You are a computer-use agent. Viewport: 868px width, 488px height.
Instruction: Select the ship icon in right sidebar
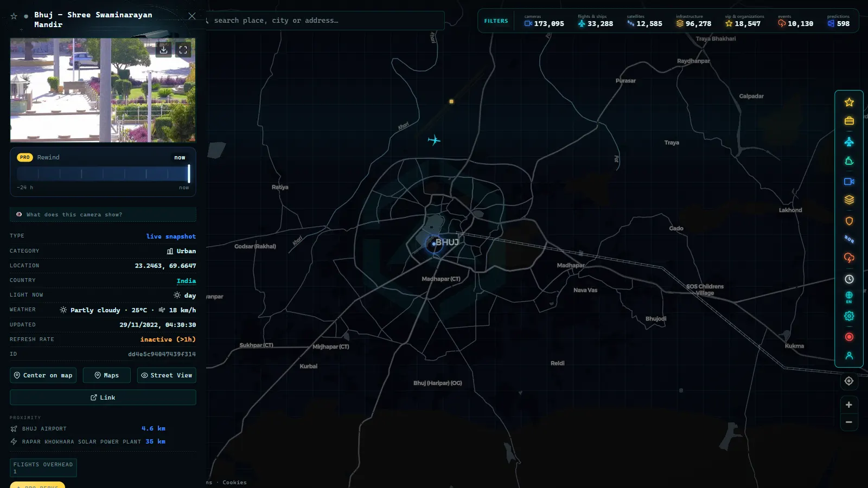[x=849, y=161]
